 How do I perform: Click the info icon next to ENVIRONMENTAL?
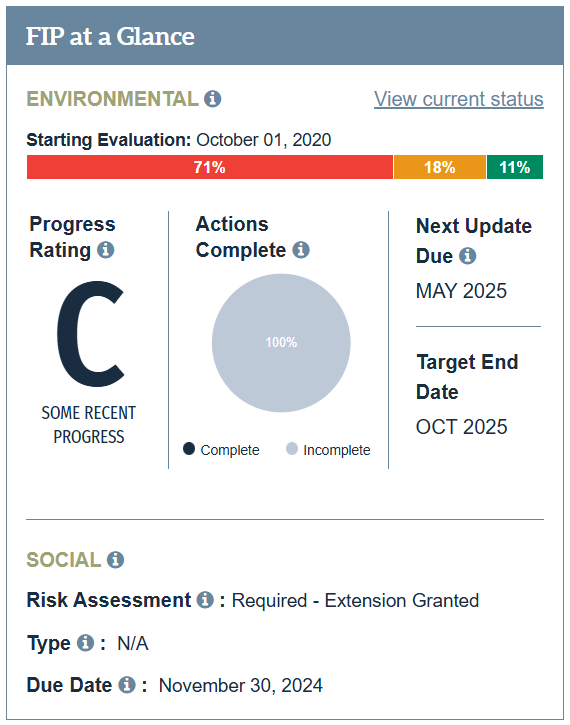[213, 99]
